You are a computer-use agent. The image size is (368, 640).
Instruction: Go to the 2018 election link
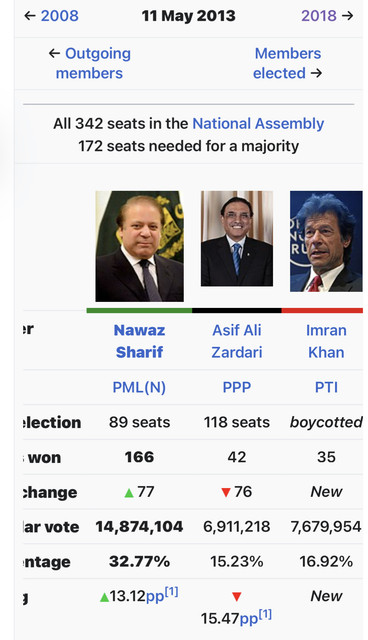319,16
